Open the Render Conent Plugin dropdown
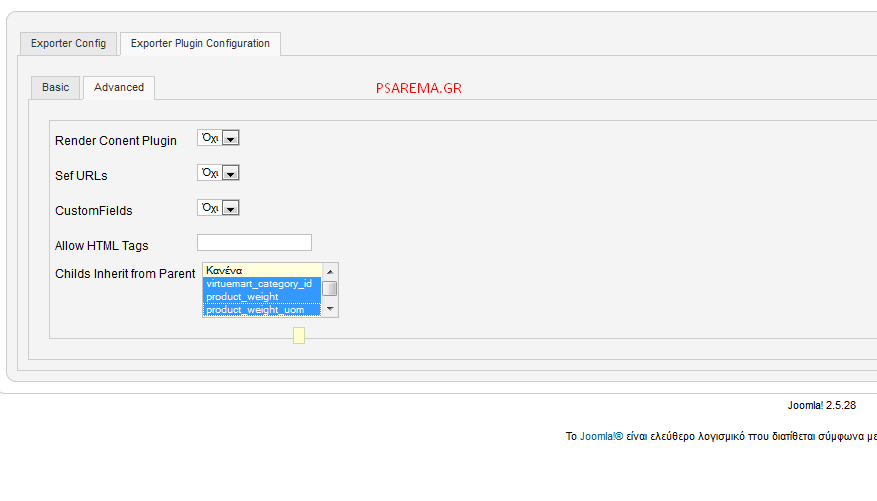 pyautogui.click(x=218, y=138)
